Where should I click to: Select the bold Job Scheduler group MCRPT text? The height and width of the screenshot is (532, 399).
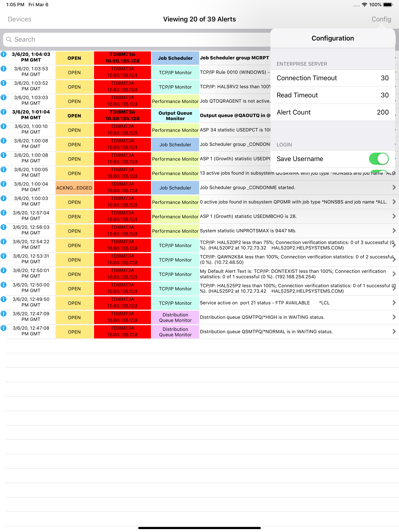coord(234,58)
